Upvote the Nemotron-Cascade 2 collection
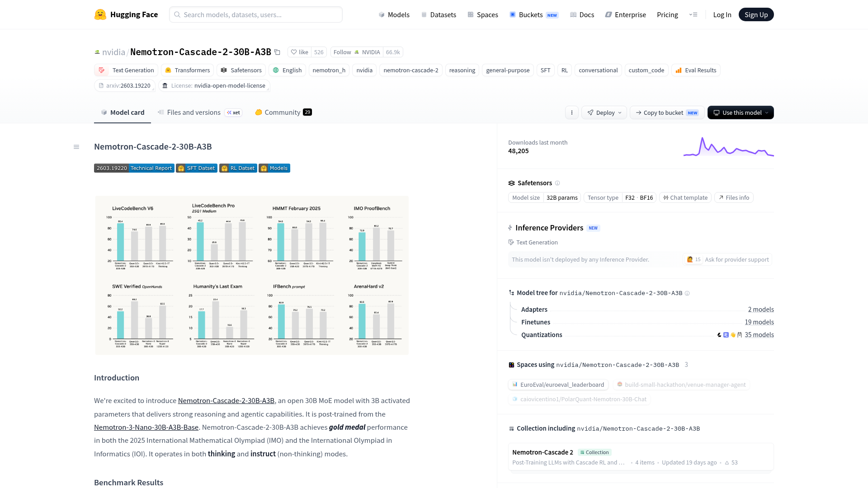This screenshot has height=488, width=868. click(731, 463)
